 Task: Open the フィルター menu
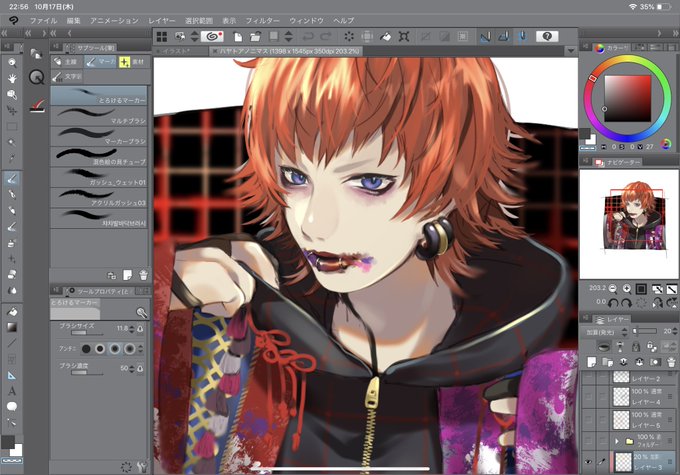point(263,20)
